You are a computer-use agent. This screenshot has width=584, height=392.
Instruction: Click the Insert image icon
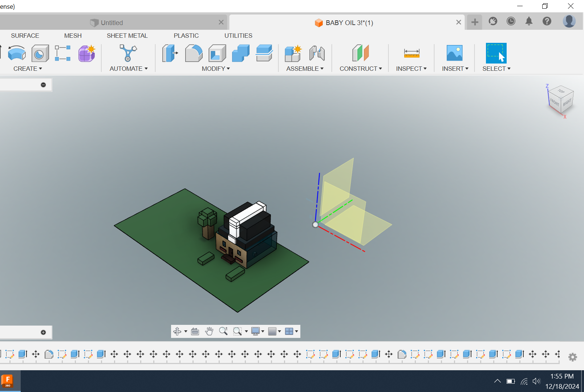pyautogui.click(x=454, y=53)
